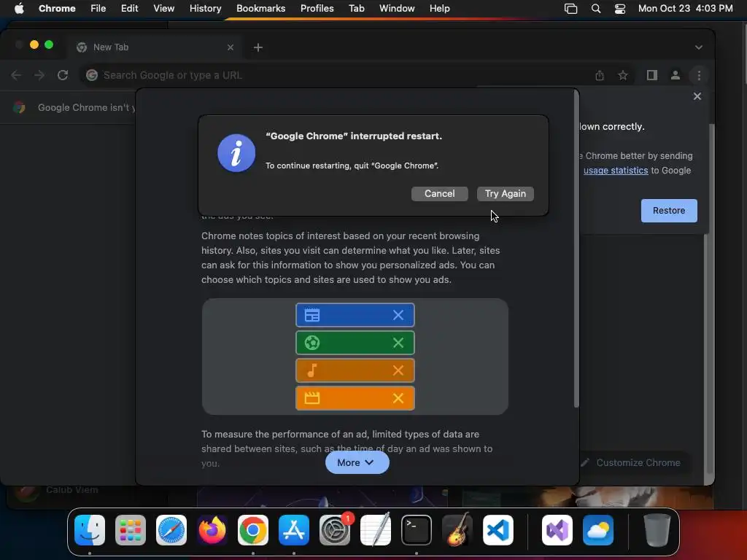This screenshot has width=747, height=560.
Task: Open the Edit menu
Action: 129,9
